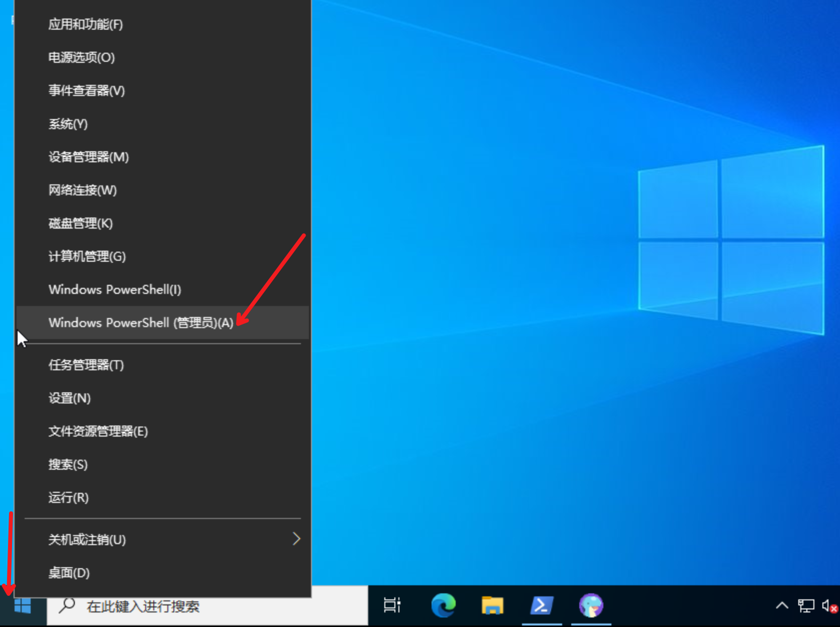This screenshot has height=627, width=840.
Task: Click 应用和功能(F) menu entry
Action: (x=85, y=24)
